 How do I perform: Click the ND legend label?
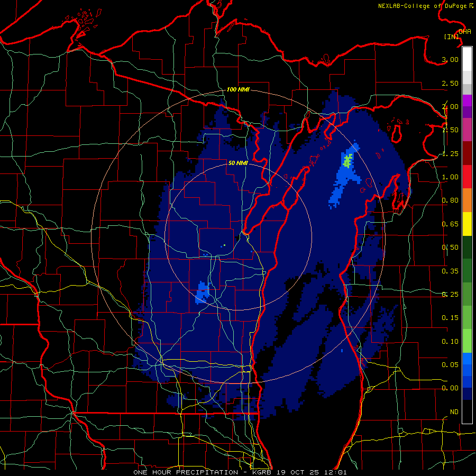(x=454, y=412)
